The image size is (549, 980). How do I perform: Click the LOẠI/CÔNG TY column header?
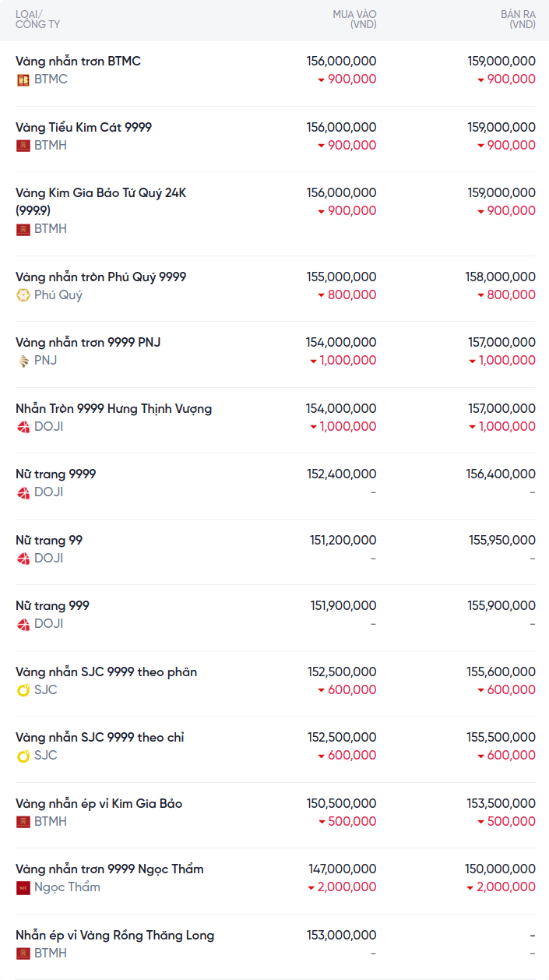pos(37,19)
